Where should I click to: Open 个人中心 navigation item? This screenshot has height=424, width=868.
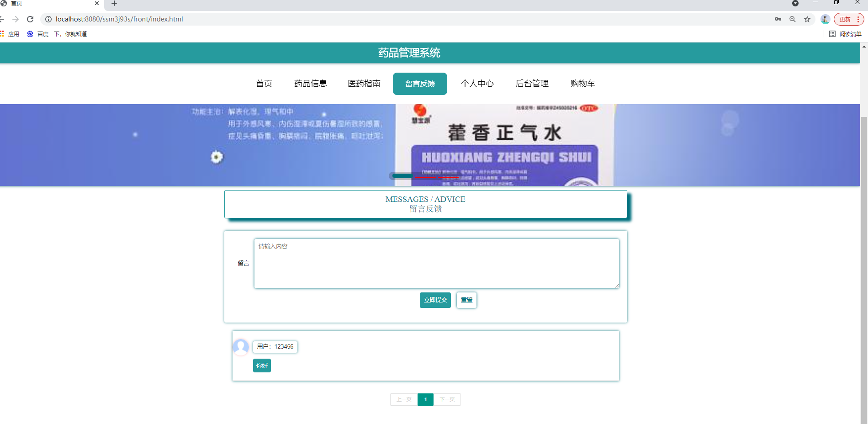(x=477, y=84)
